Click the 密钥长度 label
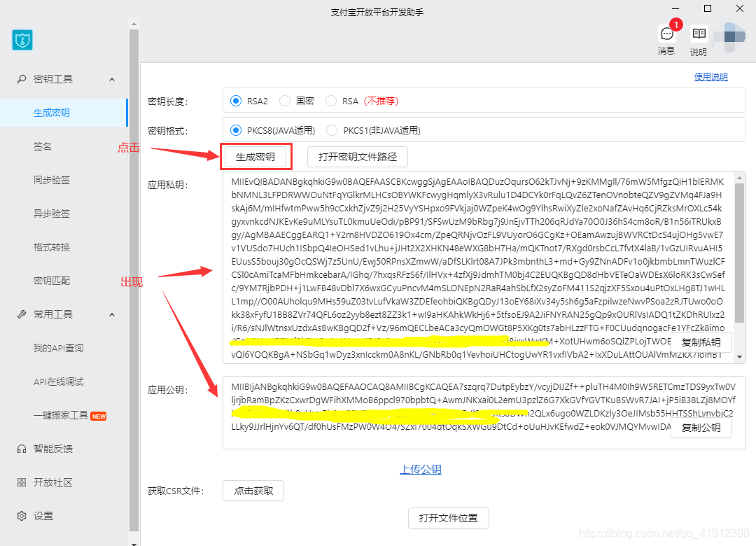 (x=167, y=101)
